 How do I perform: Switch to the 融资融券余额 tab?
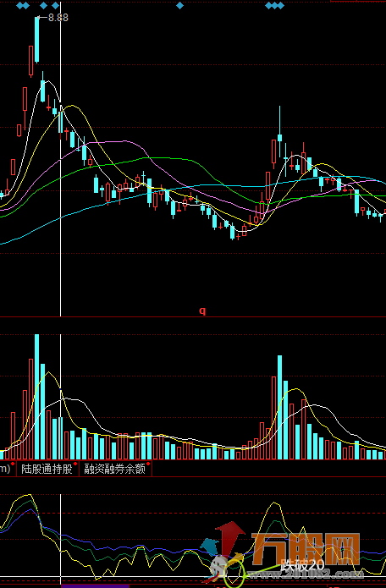pos(115,469)
